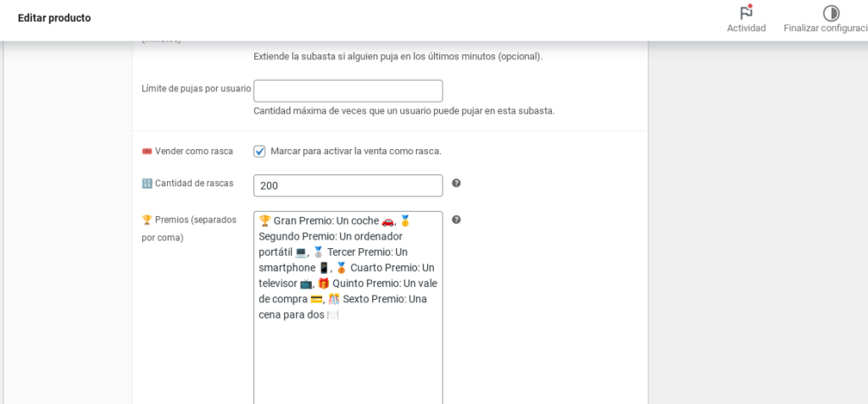868x404 pixels.
Task: Open the Actividad flag icon
Action: point(746,13)
